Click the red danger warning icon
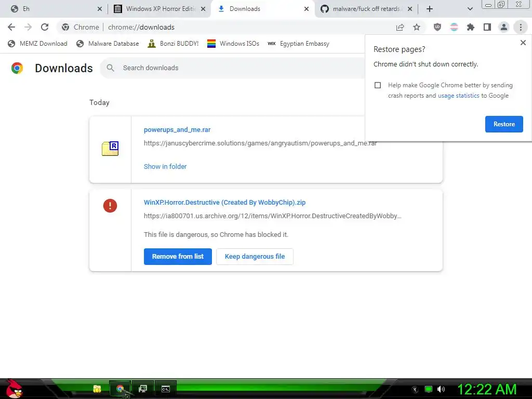The image size is (532, 399). 110,206
